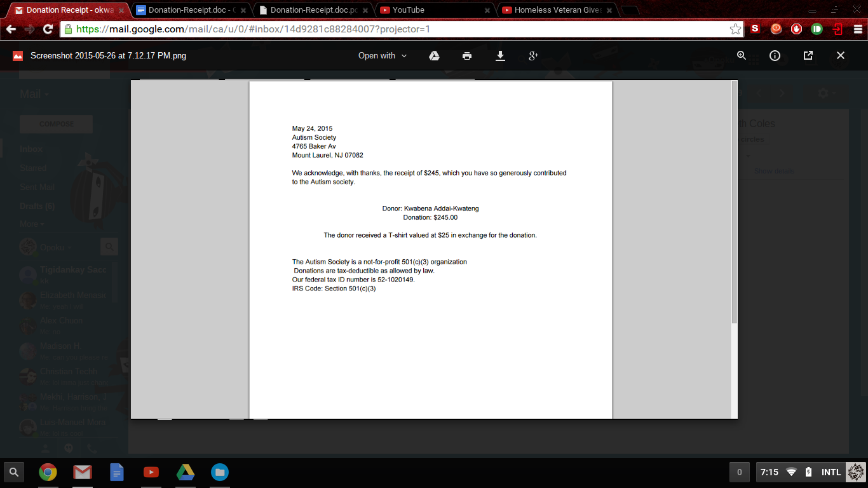Download the screenshot attachment
Viewport: 868px width, 488px height.
(x=500, y=56)
